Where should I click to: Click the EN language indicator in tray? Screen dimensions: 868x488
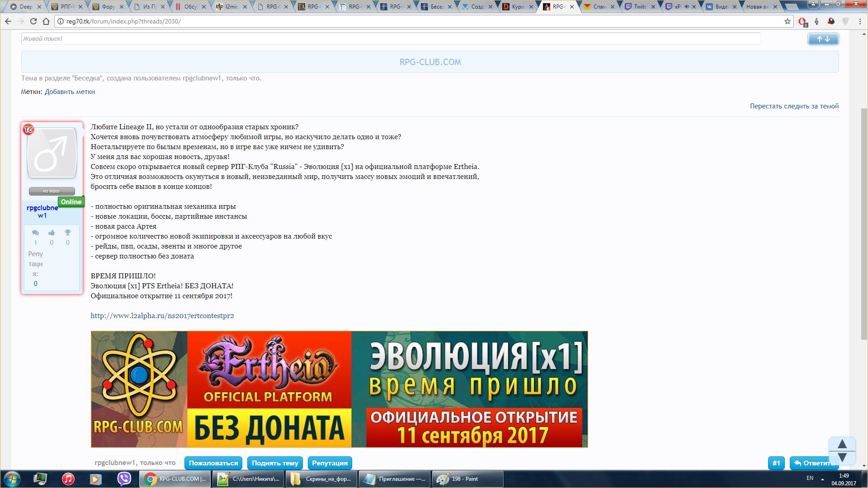810,478
